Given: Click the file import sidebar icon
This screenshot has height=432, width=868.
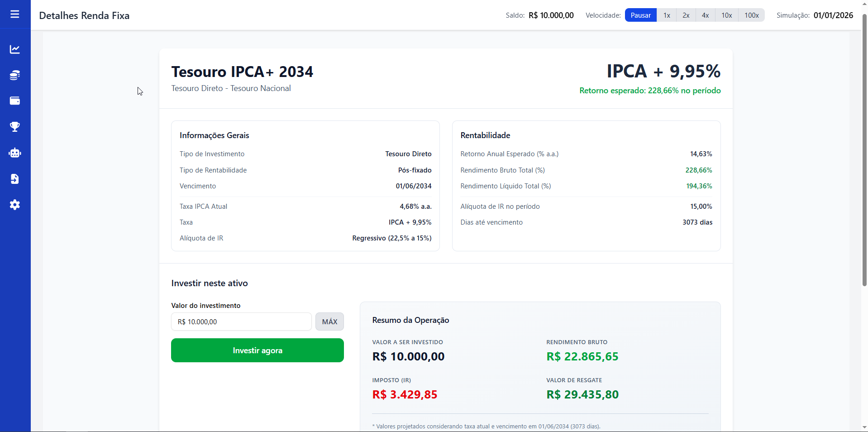Looking at the screenshot, I should point(15,179).
